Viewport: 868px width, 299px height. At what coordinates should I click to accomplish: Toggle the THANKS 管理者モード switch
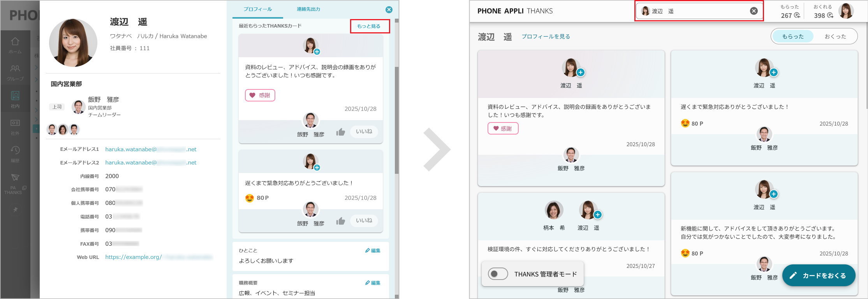[498, 274]
